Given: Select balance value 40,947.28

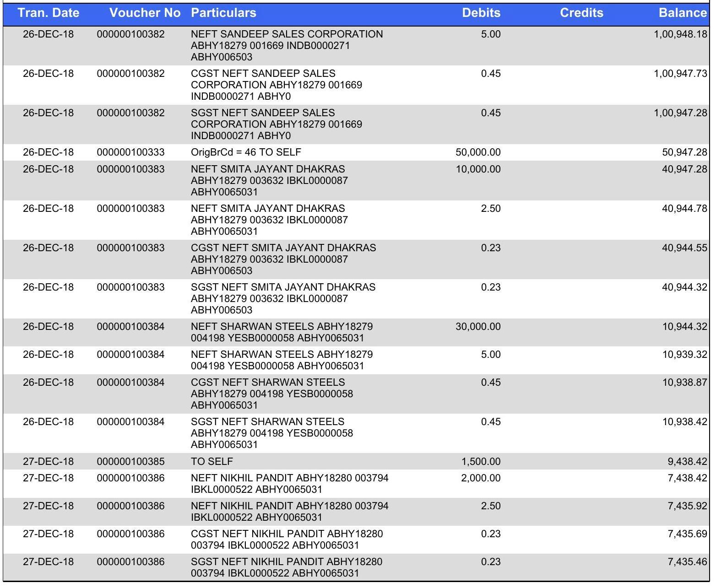Looking at the screenshot, I should pos(684,169).
